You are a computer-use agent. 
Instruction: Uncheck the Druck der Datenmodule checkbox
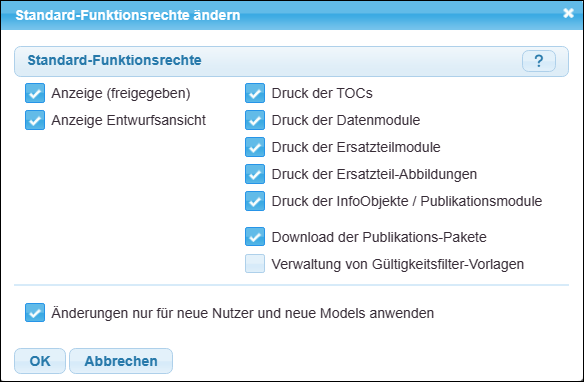click(x=255, y=120)
